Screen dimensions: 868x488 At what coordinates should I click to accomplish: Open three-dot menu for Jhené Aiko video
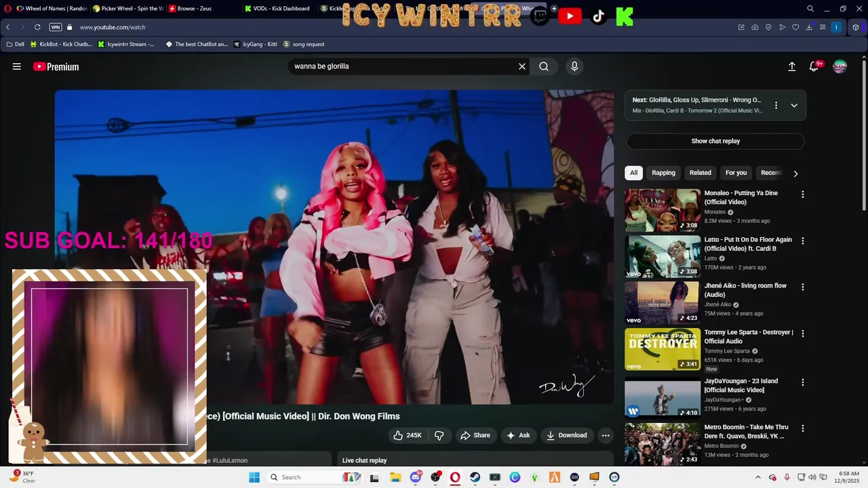coord(803,287)
